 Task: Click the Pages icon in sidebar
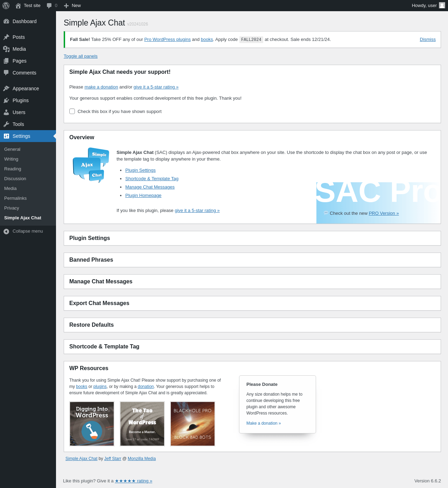coord(6,61)
